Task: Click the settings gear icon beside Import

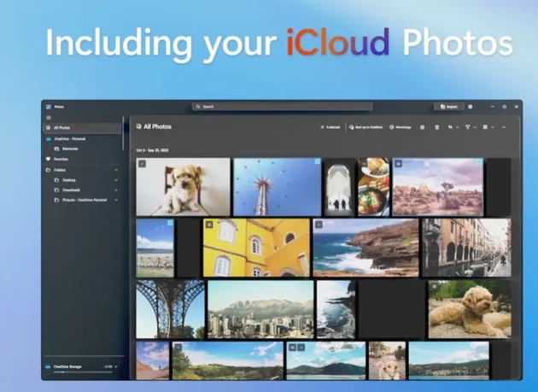Action: [471, 107]
